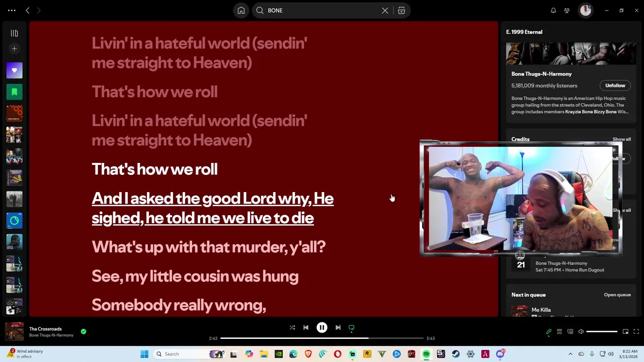Jump to lyric "And I asked the good Lord why"
Screen dimensions: 644x362
click(212, 208)
